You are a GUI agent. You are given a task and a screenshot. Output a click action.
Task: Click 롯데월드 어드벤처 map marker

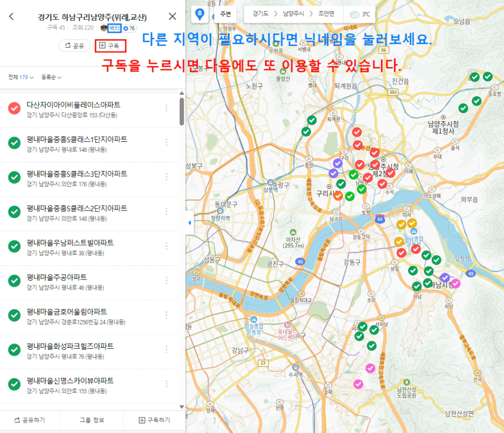(288, 324)
